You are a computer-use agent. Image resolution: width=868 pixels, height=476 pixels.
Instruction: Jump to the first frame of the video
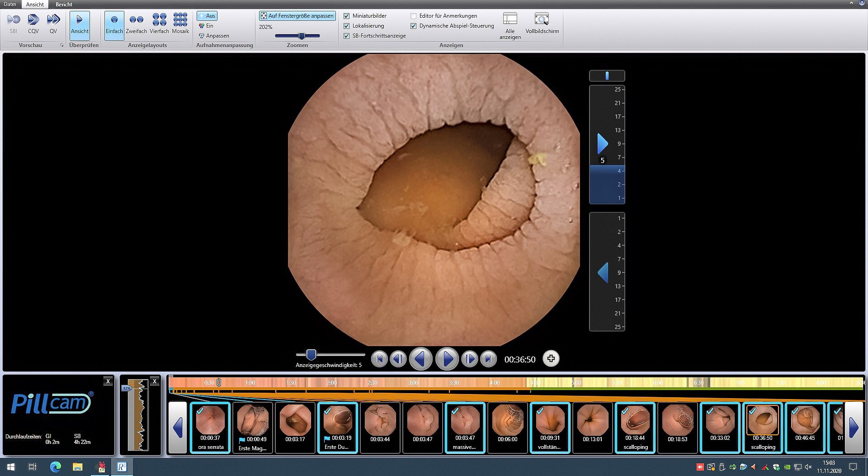379,359
